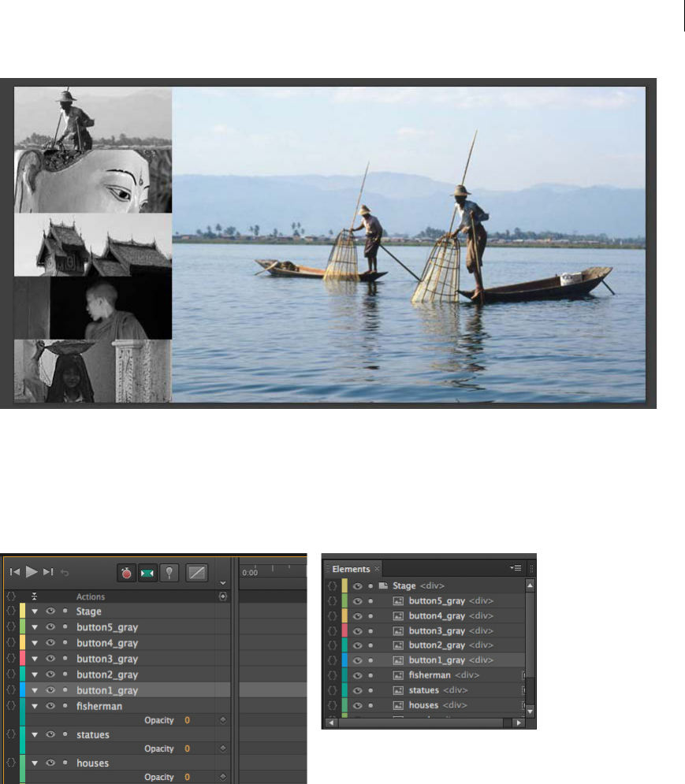Click image icon of statues in Elements
This screenshot has width=685, height=784.
pos(398,690)
